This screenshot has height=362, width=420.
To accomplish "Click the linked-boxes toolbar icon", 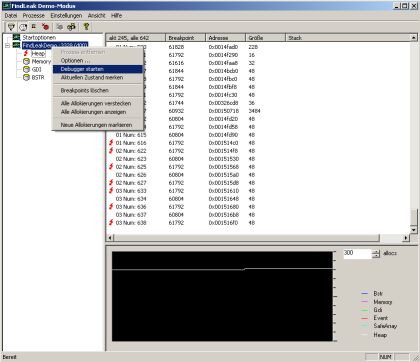I will [x=71, y=27].
